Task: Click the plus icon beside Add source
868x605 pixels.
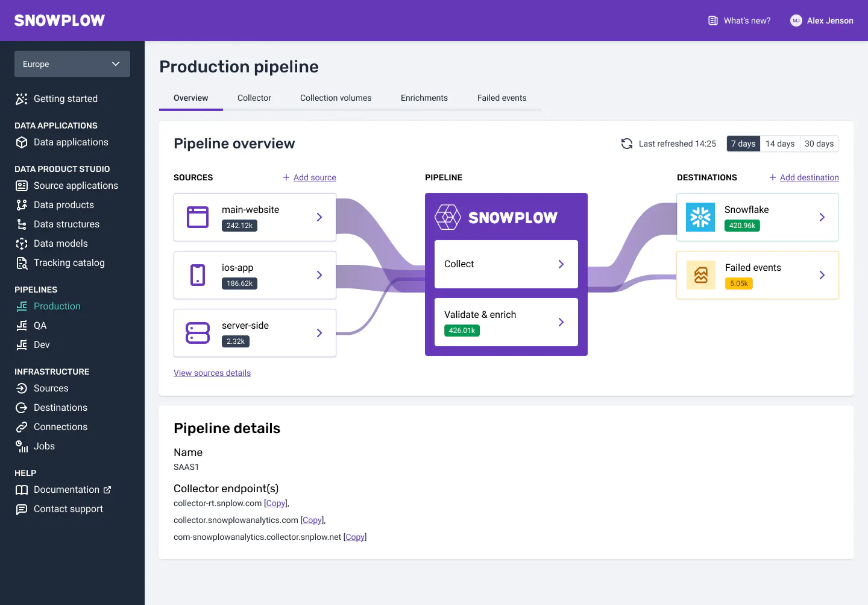Action: click(286, 177)
